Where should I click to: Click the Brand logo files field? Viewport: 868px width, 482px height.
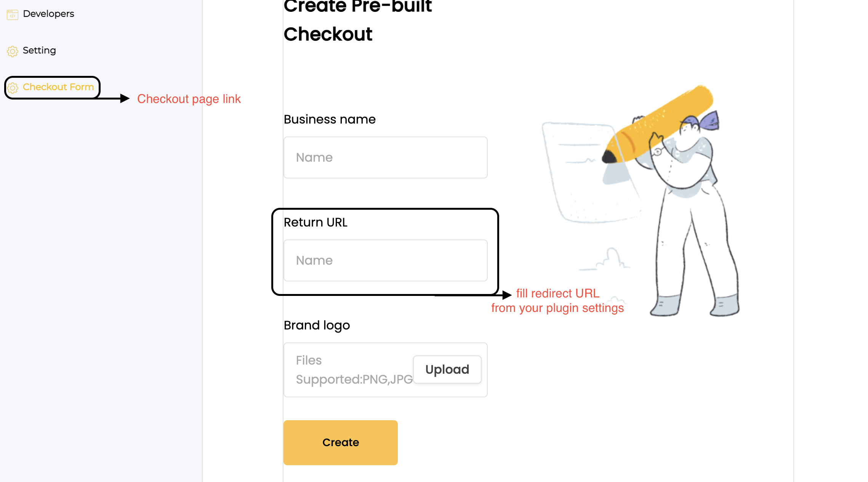click(x=385, y=370)
